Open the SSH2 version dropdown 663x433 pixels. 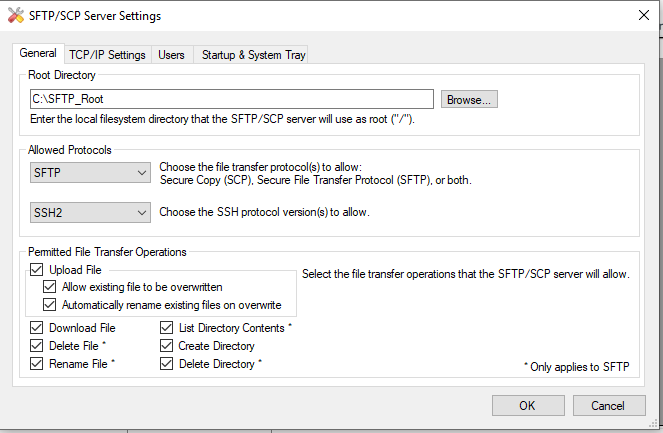90,212
